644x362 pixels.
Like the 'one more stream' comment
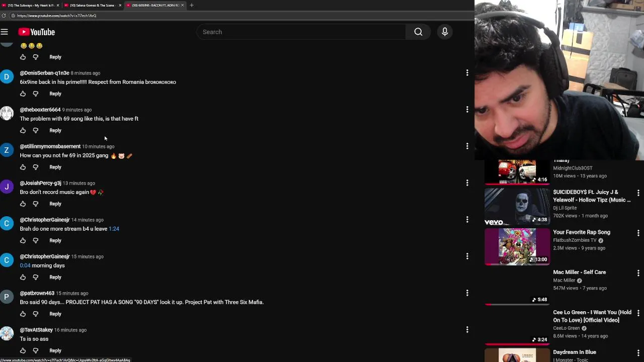pyautogui.click(x=23, y=240)
